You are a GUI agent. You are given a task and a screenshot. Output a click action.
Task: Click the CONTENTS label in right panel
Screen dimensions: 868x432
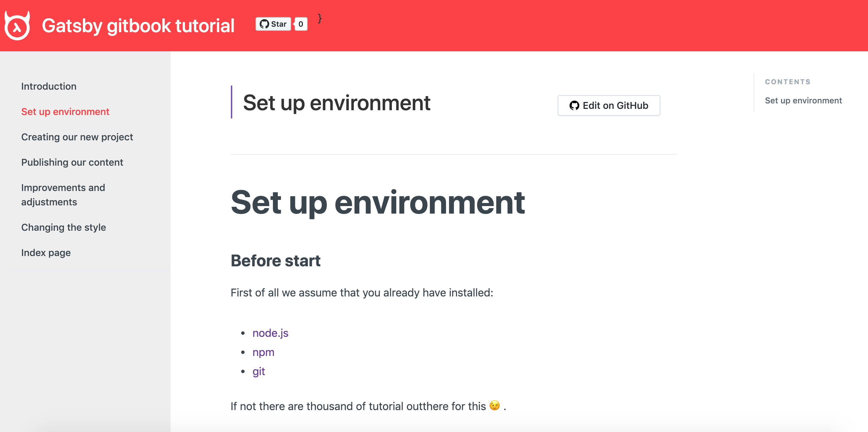pos(788,82)
